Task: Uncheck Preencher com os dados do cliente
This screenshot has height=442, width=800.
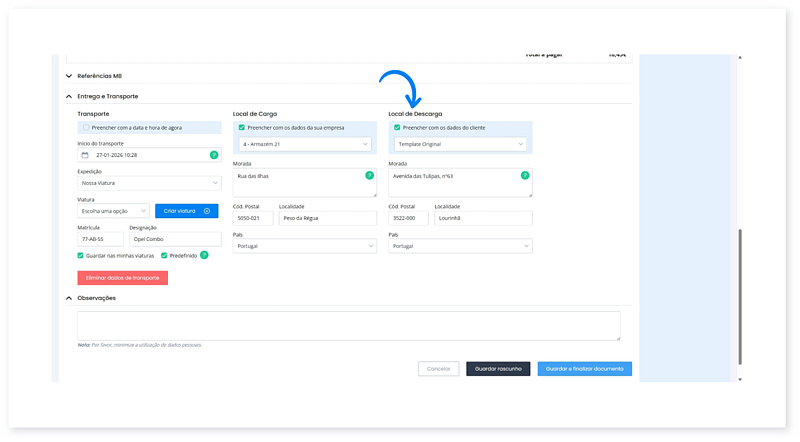Action: click(397, 128)
